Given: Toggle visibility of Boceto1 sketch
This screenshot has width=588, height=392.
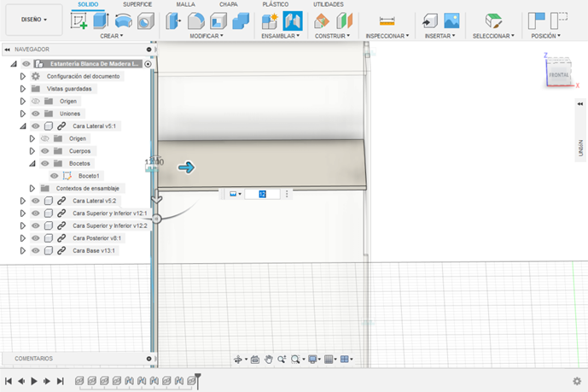Looking at the screenshot, I should pyautogui.click(x=55, y=176).
